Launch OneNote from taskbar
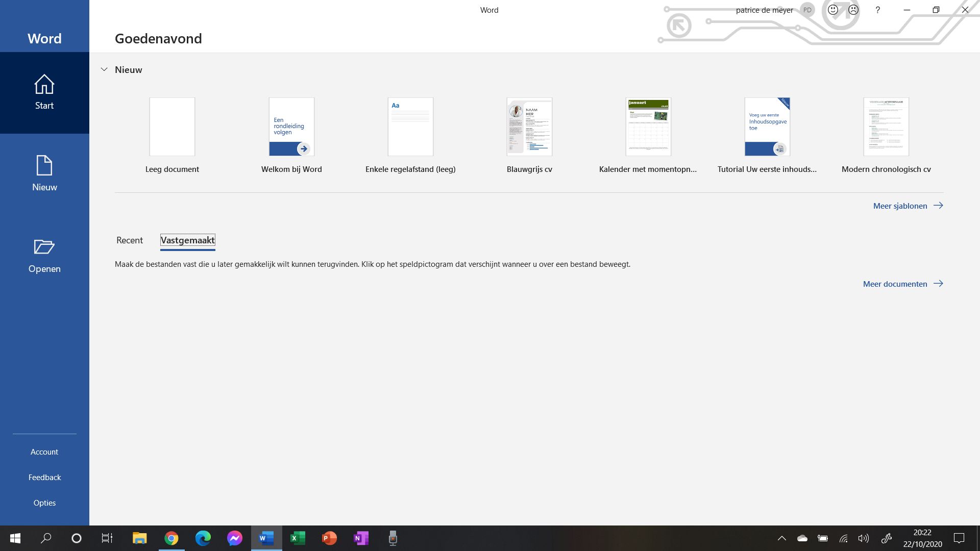Image resolution: width=980 pixels, height=551 pixels. 361,538
